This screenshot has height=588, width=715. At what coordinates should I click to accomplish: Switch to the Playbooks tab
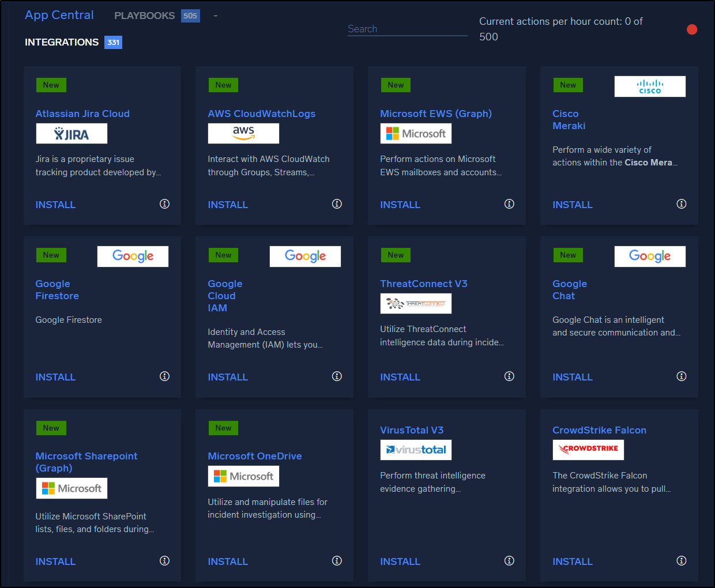point(145,16)
